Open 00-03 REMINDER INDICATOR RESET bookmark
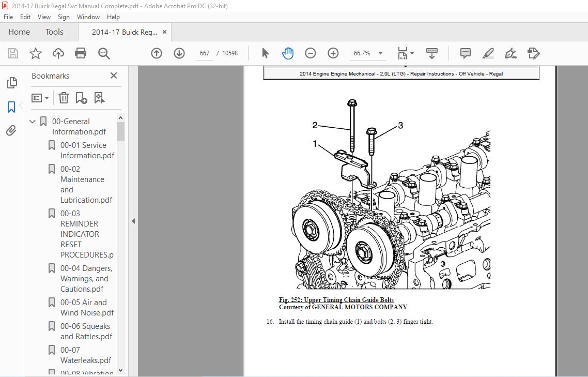588x377 pixels. pyautogui.click(x=87, y=234)
